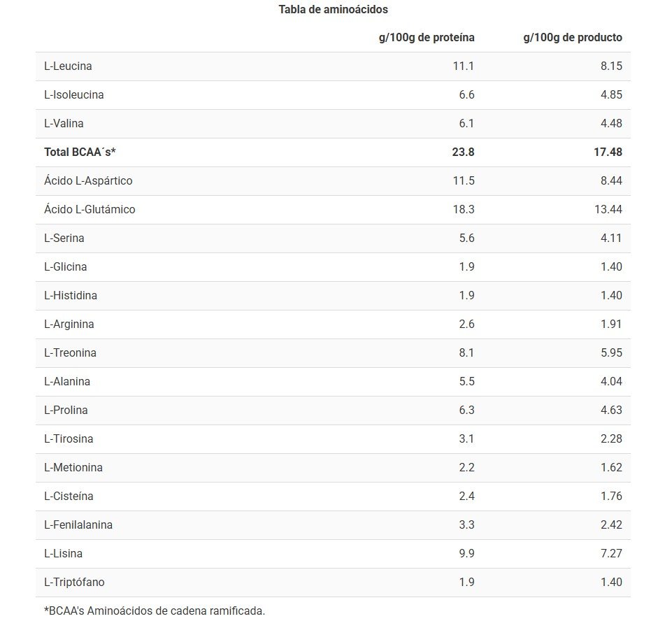
Task: Select the 5.95 product value
Action: 610,353
